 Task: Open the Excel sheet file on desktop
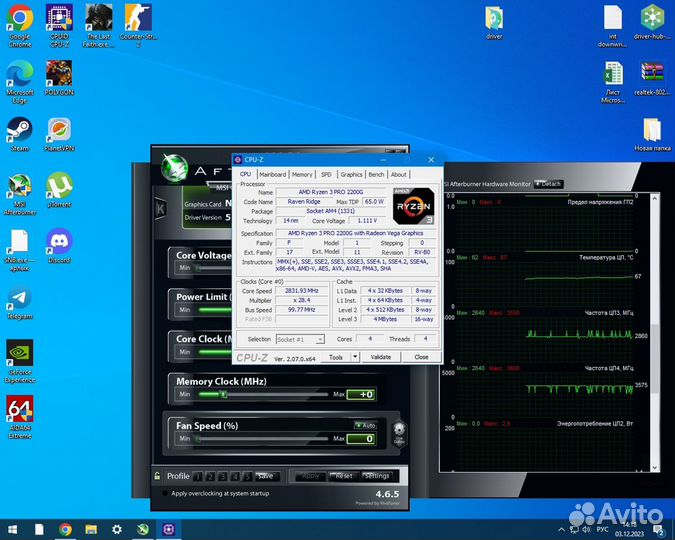click(613, 82)
